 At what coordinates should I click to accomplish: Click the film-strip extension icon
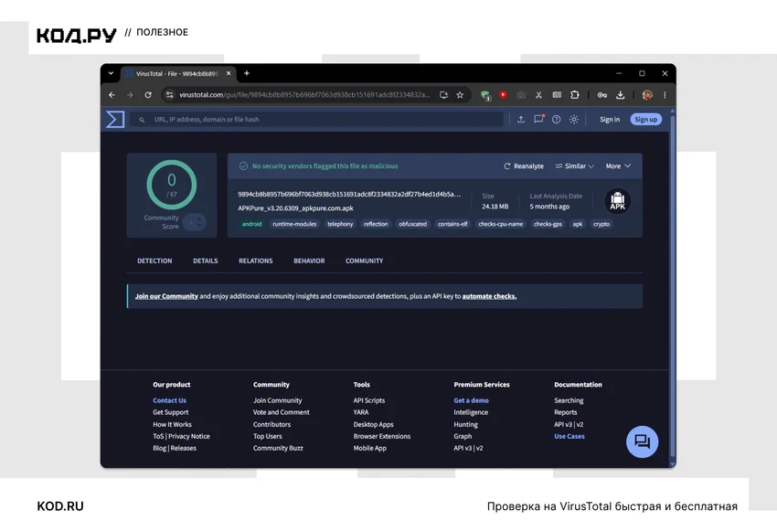coord(557,95)
